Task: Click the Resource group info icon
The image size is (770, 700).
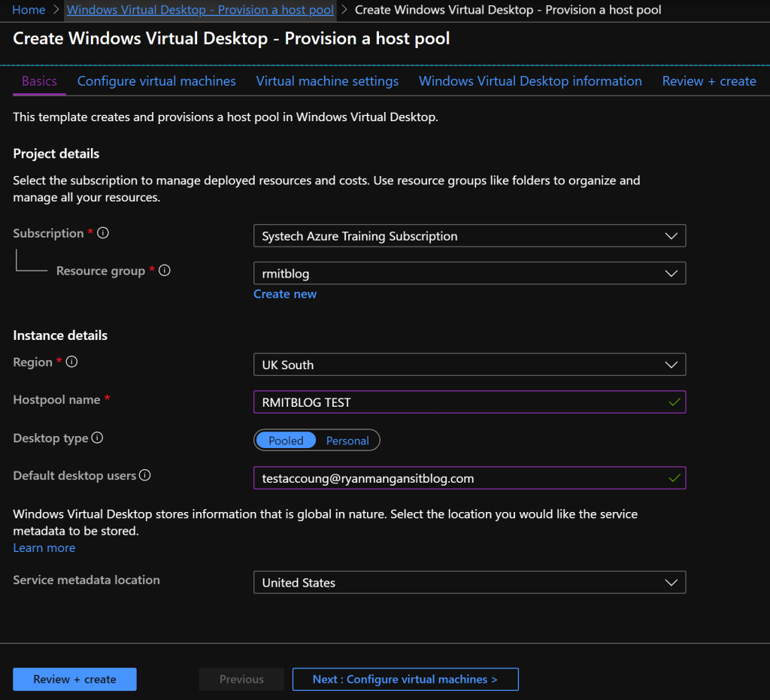Action: pyautogui.click(x=165, y=270)
